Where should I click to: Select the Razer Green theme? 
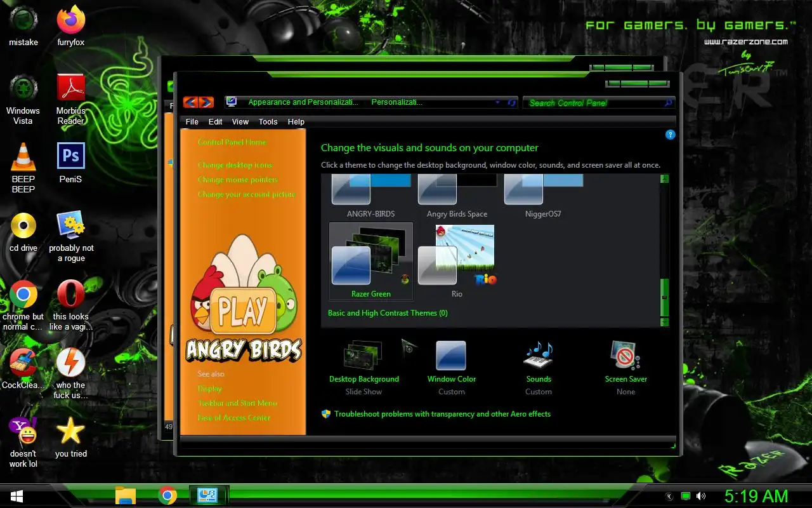pos(371,261)
